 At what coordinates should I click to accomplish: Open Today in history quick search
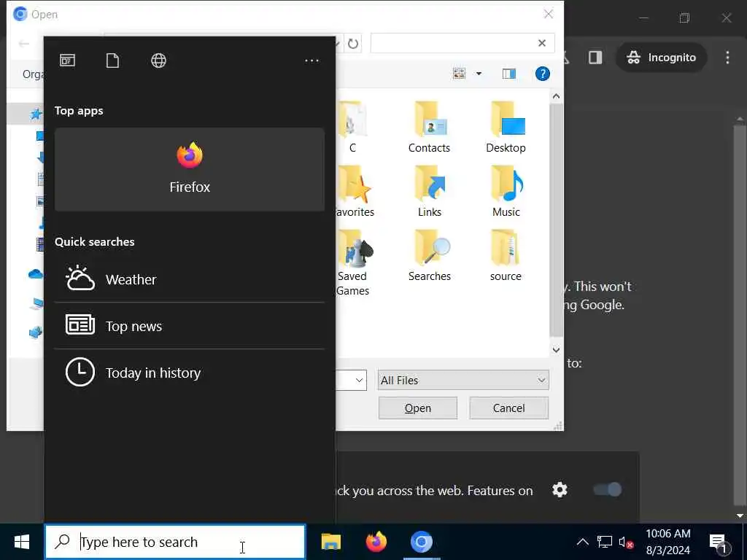coord(190,373)
